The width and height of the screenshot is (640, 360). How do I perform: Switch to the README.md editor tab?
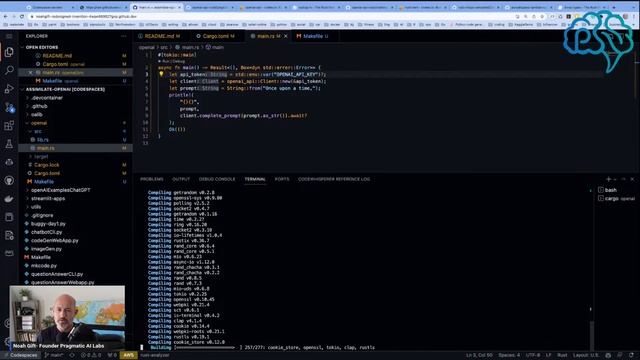(x=159, y=36)
